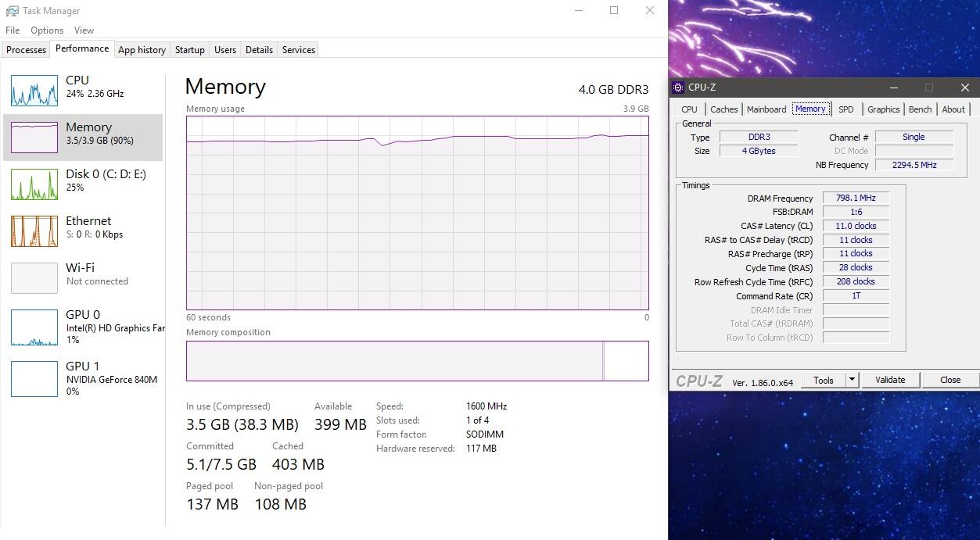980x540 pixels.
Task: Click the Row Refresh Cycle 208 clocks value
Action: (x=856, y=281)
